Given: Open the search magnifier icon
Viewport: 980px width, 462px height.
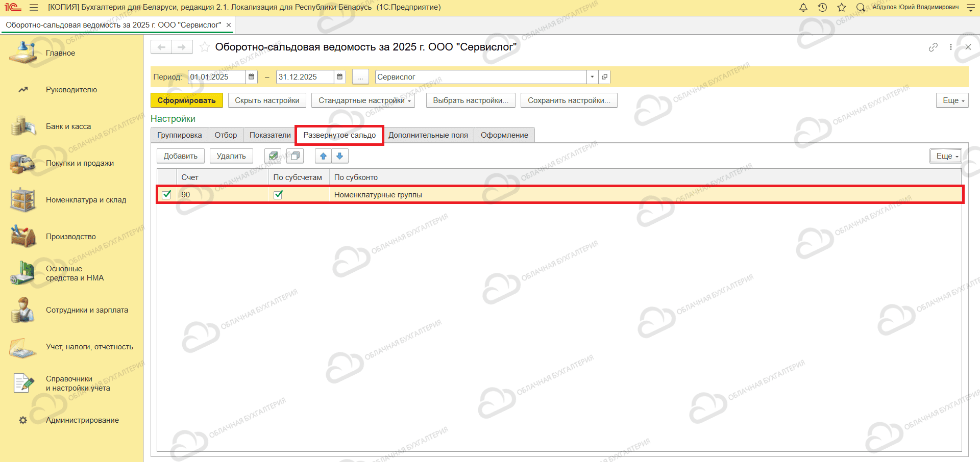Looking at the screenshot, I should coord(861,7).
